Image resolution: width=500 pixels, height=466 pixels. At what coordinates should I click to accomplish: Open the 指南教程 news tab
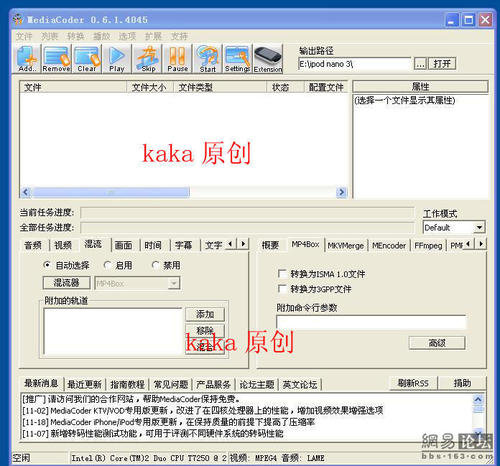127,384
